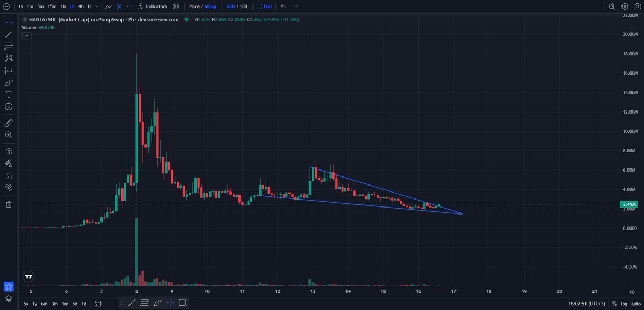644x310 pixels.
Task: Click the TradingView logo on chart
Action: 28,276
